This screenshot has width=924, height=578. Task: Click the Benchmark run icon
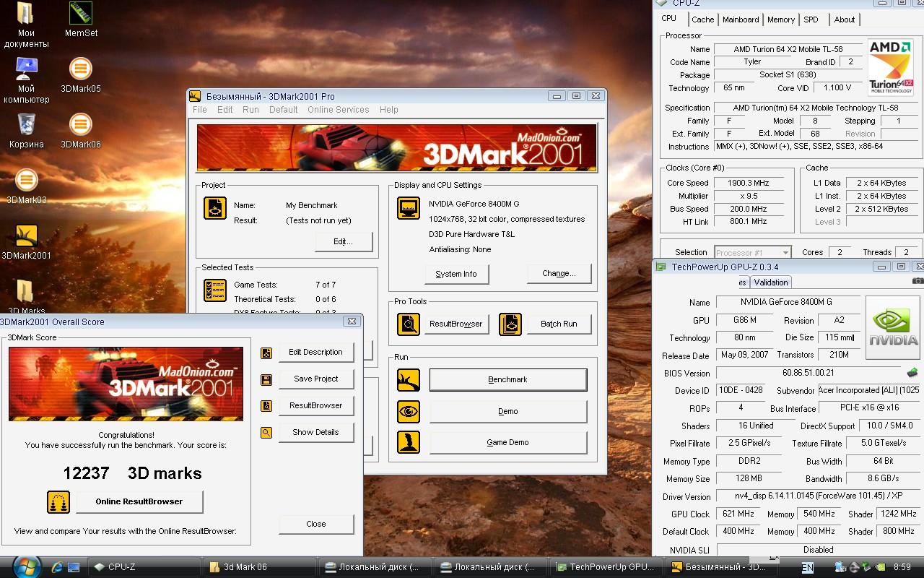pyautogui.click(x=409, y=379)
